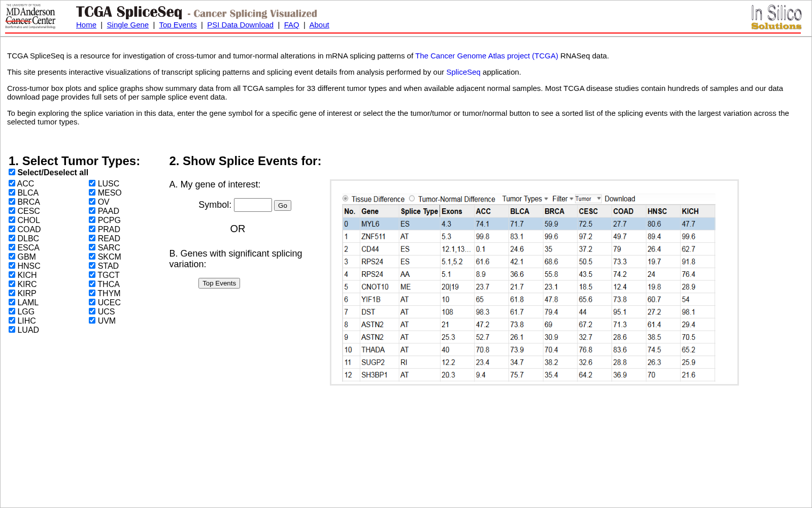Uncheck the SKCM tumor type
Viewport: 812px width, 508px height.
pyautogui.click(x=92, y=257)
